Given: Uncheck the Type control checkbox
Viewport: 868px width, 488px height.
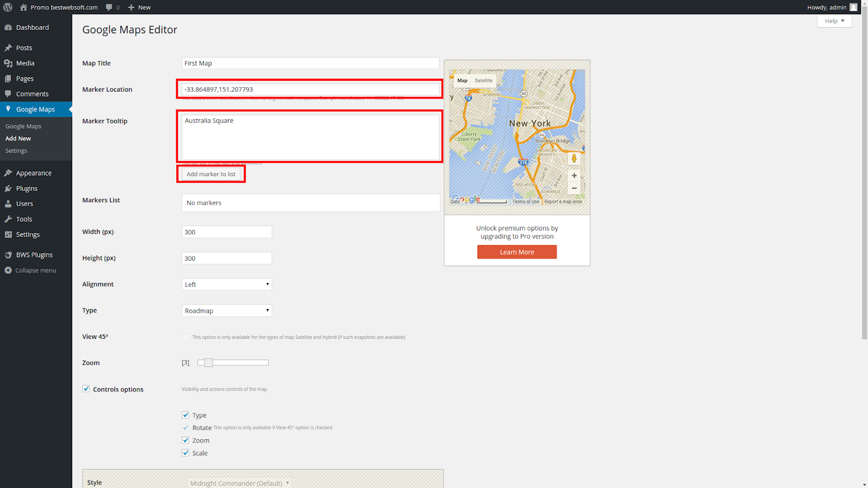Looking at the screenshot, I should pos(186,415).
